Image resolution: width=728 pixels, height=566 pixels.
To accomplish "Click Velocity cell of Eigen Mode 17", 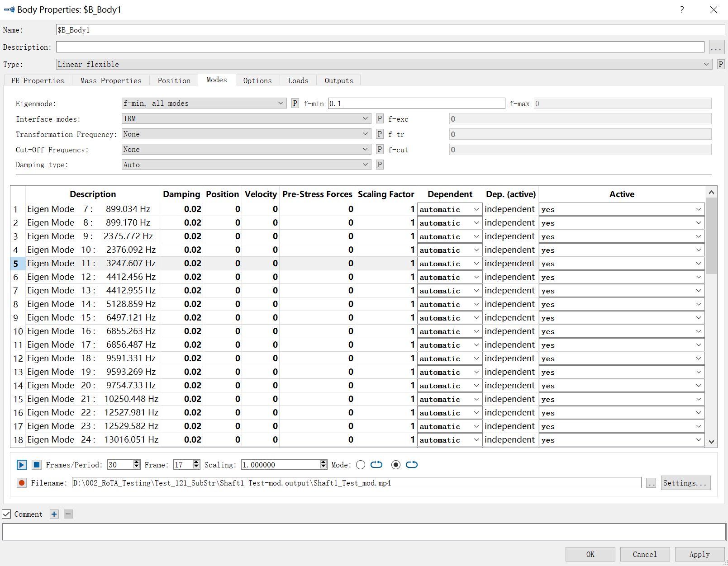I will pyautogui.click(x=261, y=345).
